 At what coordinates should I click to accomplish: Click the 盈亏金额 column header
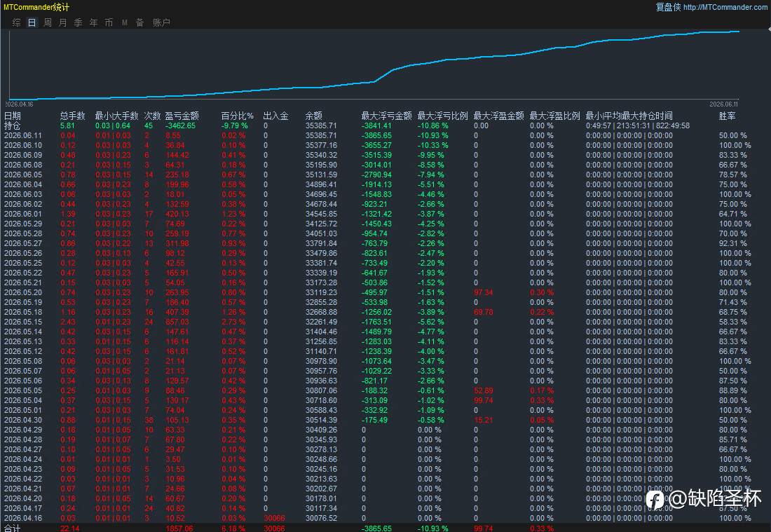click(x=182, y=116)
